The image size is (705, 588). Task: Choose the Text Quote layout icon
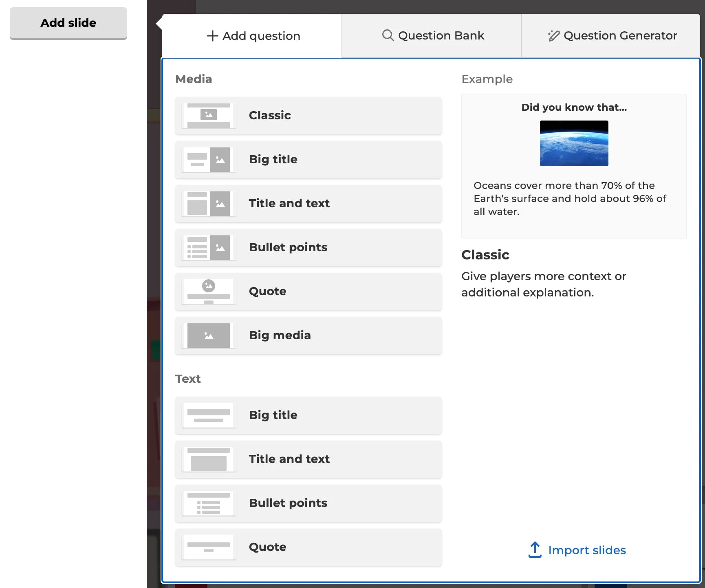209,547
